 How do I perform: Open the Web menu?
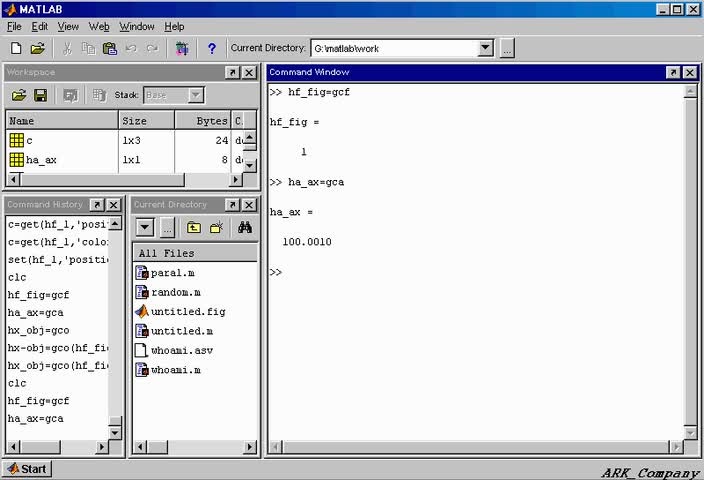[99, 27]
